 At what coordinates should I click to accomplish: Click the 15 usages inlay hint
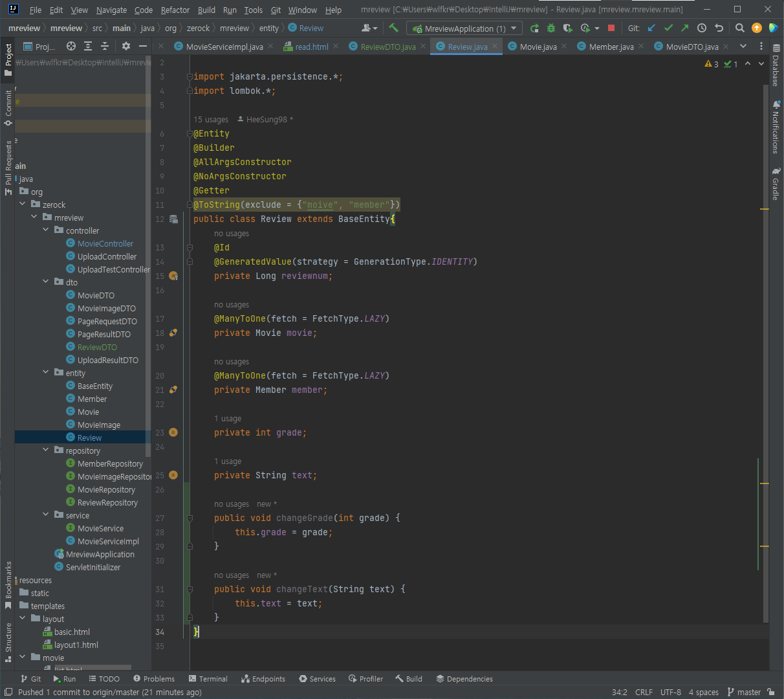coord(211,119)
